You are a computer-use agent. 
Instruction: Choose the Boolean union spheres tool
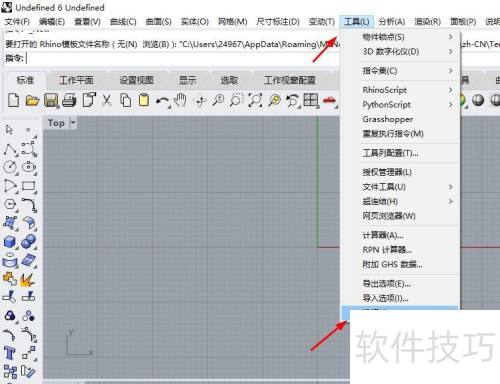click(x=29, y=241)
